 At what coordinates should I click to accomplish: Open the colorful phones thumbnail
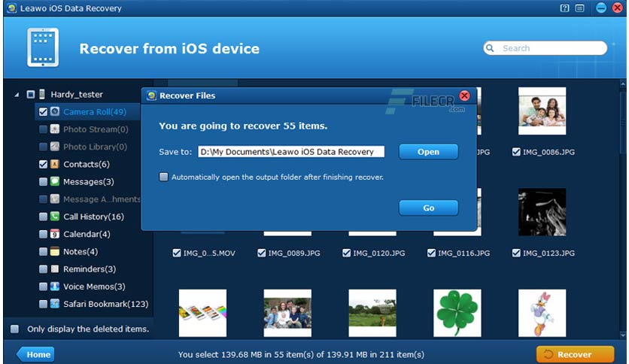[202, 313]
